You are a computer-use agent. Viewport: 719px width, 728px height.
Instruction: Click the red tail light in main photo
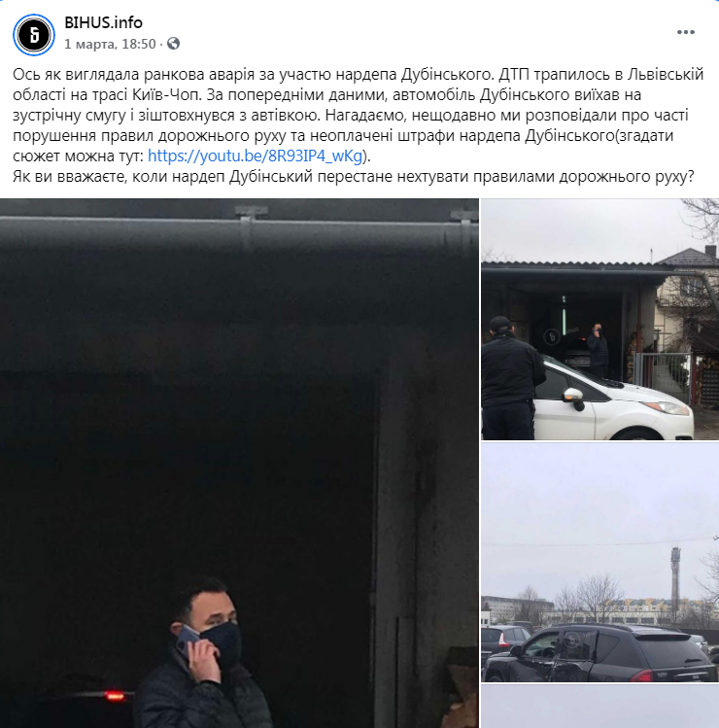(114, 695)
